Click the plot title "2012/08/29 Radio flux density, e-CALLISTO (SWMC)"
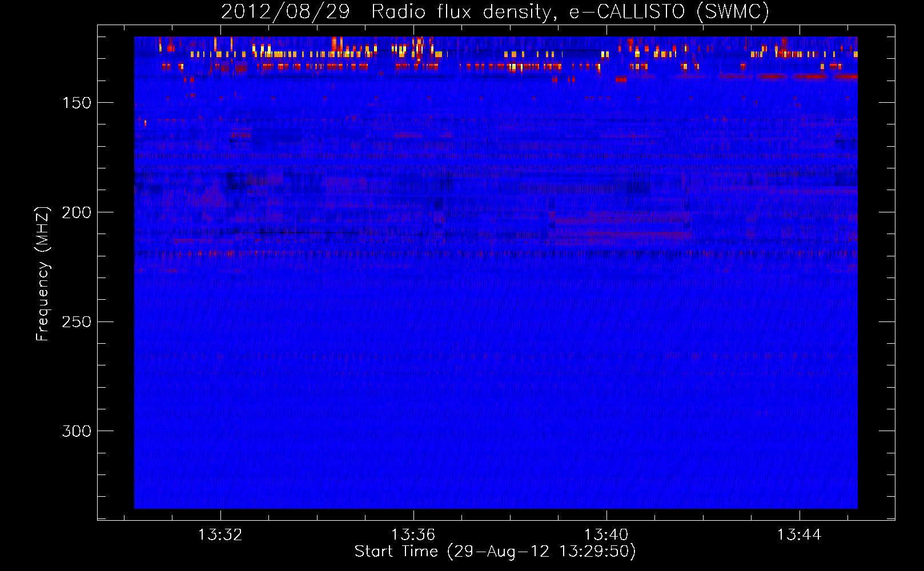Screen dimensions: 924x571 click(495, 12)
